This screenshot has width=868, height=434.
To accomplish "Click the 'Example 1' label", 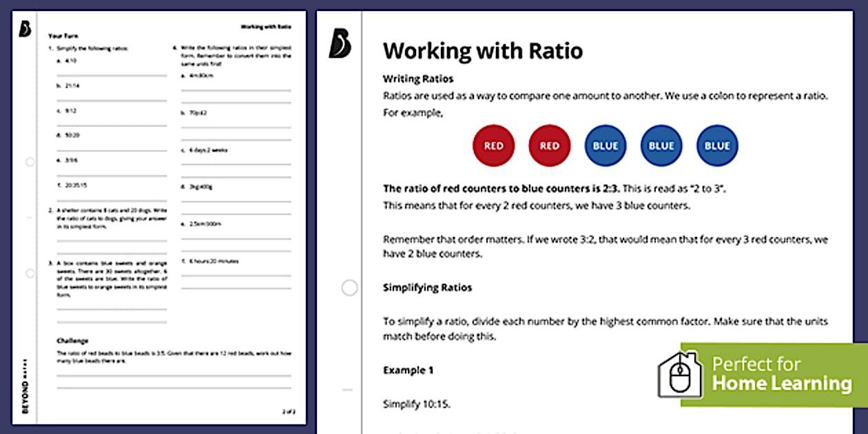I will 408,369.
